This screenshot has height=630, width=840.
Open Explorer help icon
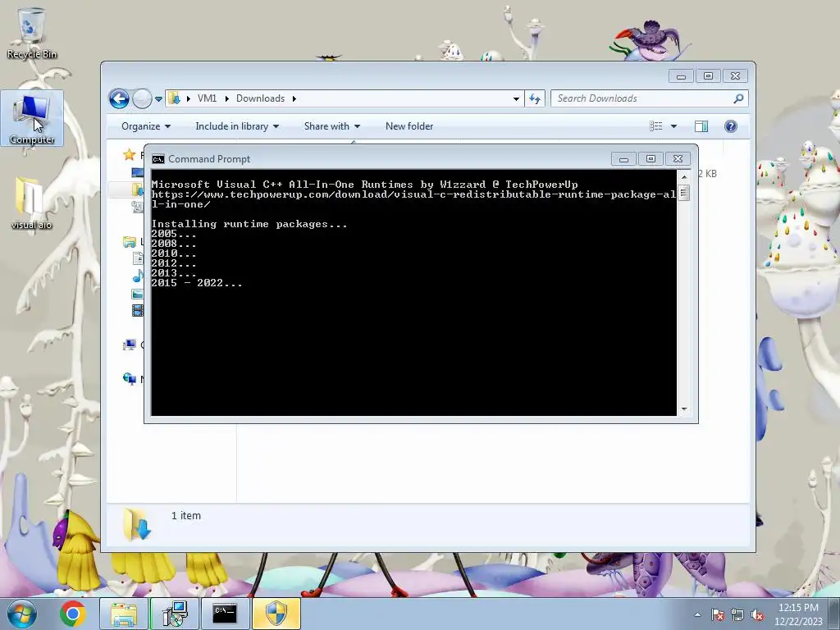[731, 126]
